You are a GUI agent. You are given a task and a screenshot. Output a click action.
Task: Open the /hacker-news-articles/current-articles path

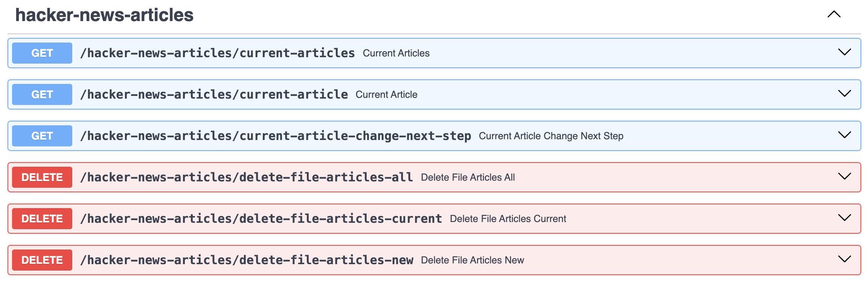pos(218,53)
